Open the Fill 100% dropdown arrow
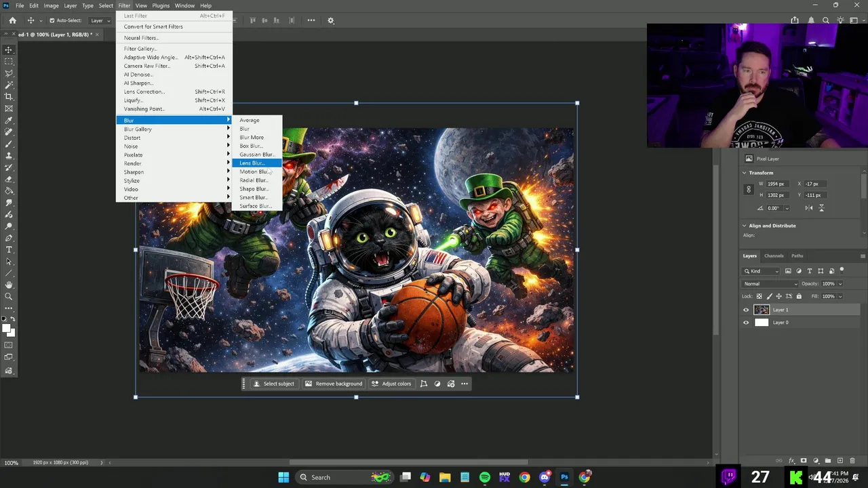Screen dimensions: 868x488 pos(840,296)
